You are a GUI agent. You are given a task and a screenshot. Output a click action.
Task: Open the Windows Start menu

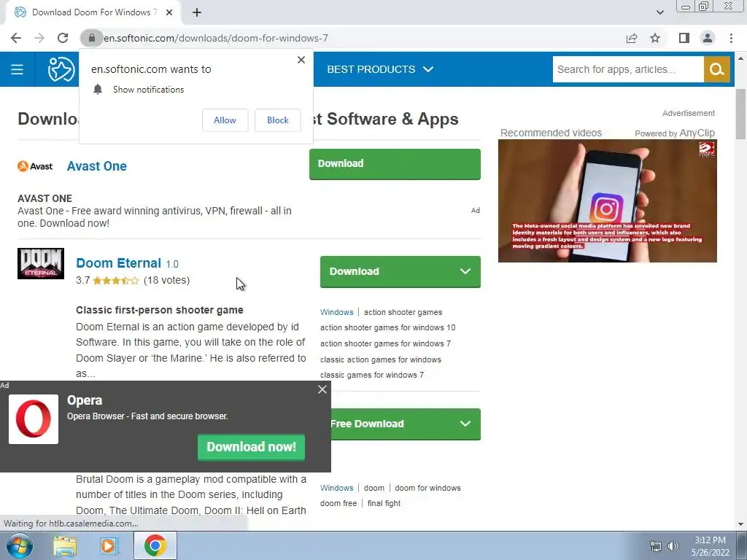(x=20, y=545)
